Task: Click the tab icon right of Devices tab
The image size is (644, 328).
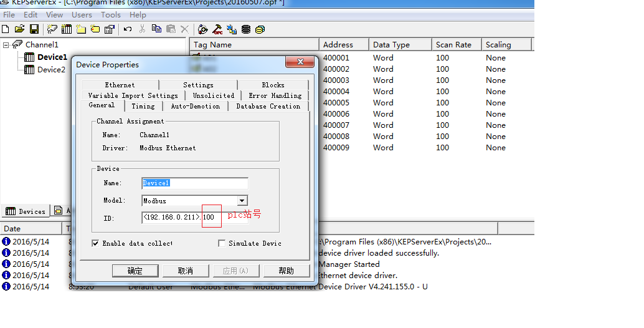Action: 59,210
